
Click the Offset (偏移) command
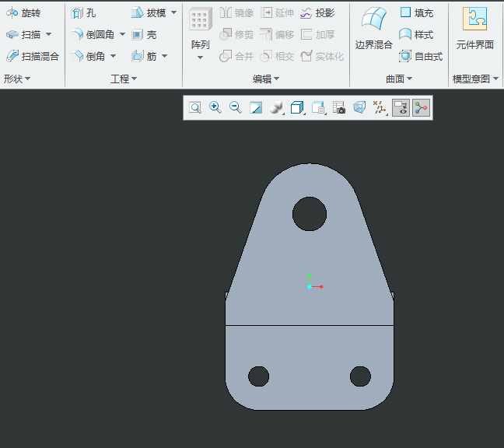click(x=277, y=34)
